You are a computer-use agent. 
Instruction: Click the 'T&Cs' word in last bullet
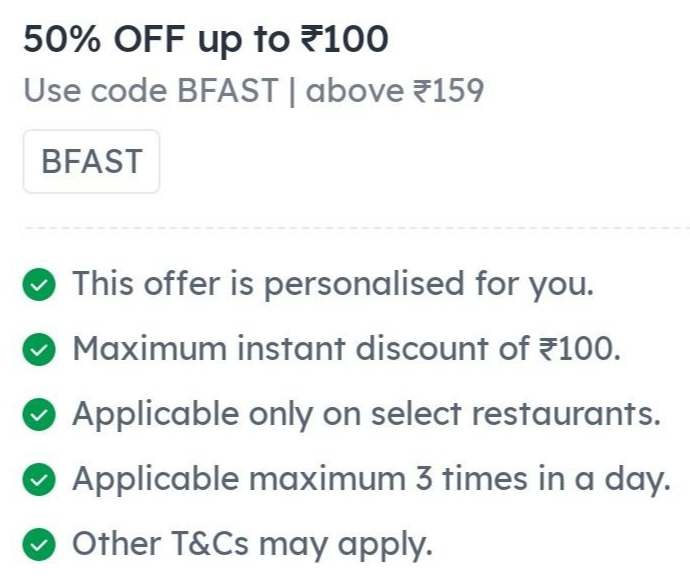pos(209,544)
